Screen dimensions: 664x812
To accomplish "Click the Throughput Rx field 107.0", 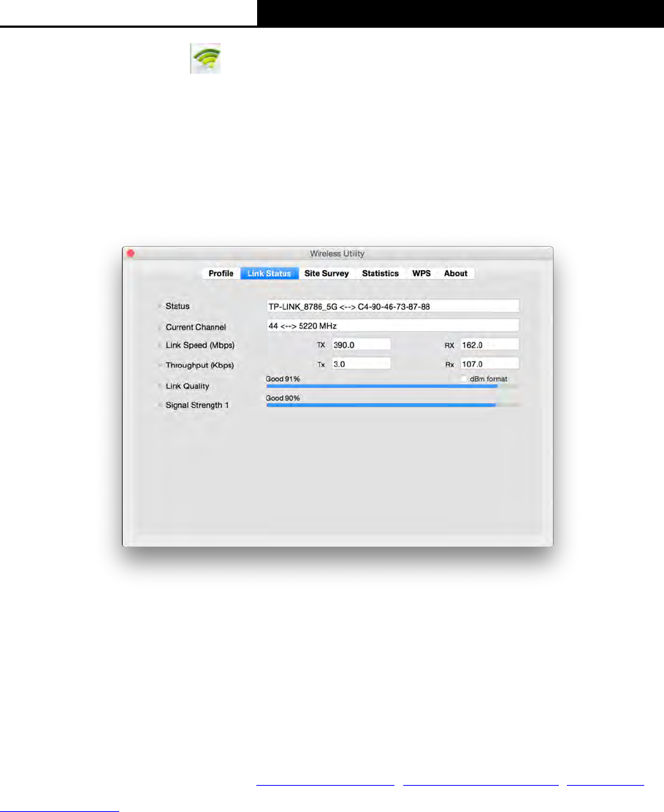I will (489, 364).
